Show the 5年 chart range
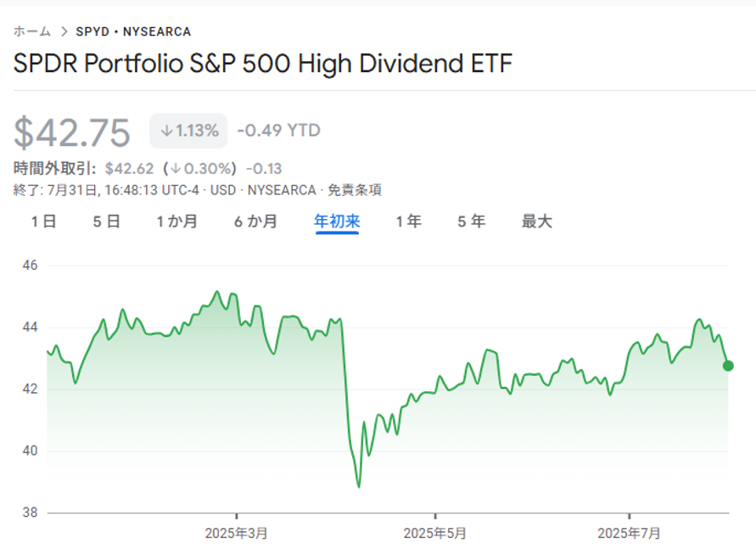Screen dimensions: 756x555 click(x=471, y=221)
